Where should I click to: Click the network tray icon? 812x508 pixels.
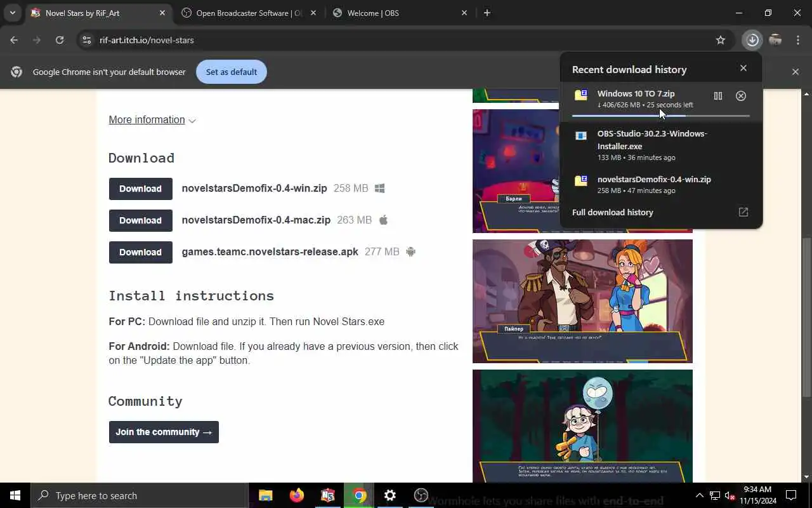pos(715,495)
